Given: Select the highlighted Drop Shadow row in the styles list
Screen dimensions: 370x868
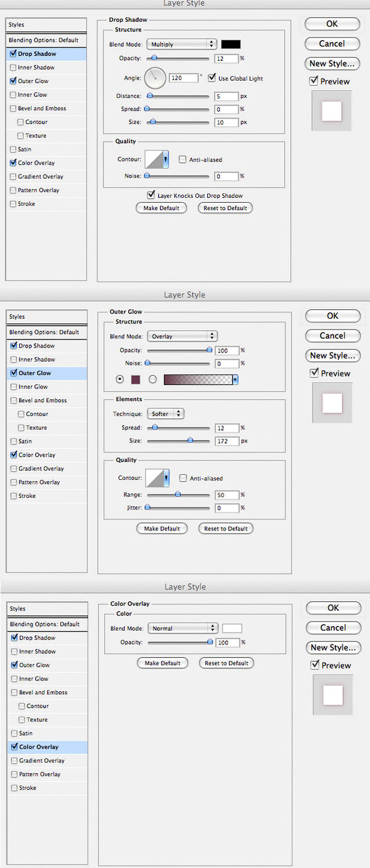Looking at the screenshot, I should click(x=46, y=54).
